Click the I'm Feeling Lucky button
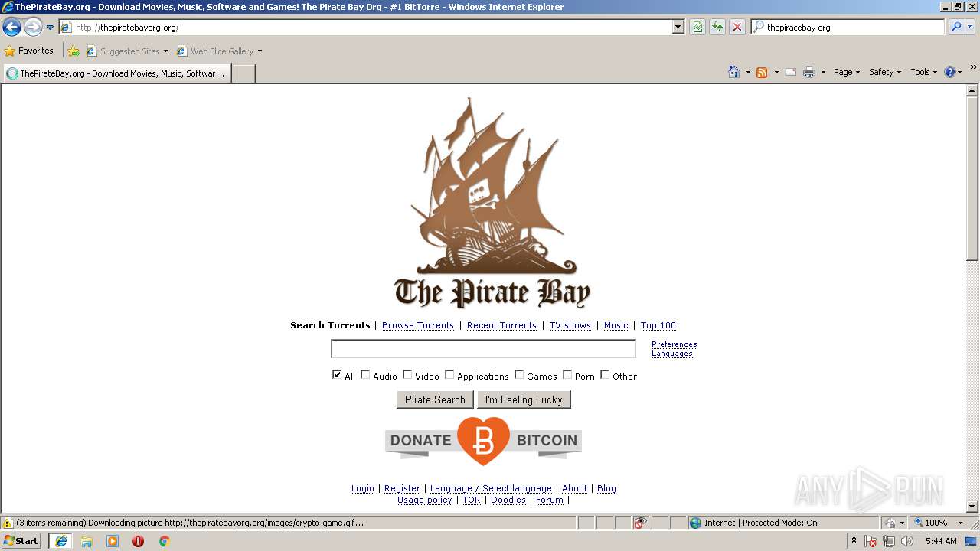 [524, 399]
